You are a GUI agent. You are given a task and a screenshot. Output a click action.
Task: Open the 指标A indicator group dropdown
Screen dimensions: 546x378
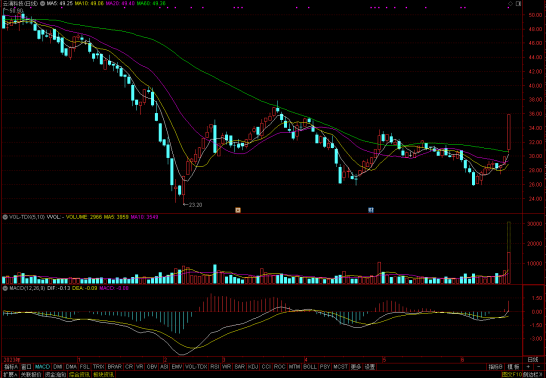11,367
